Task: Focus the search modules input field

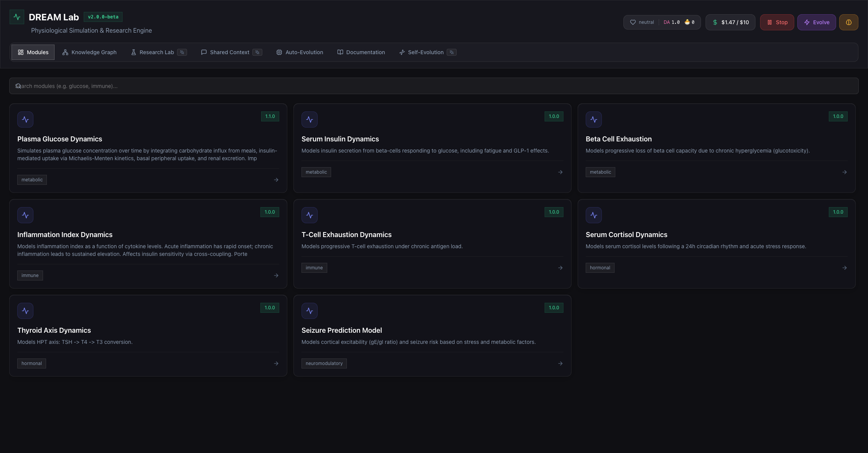Action: click(x=434, y=86)
